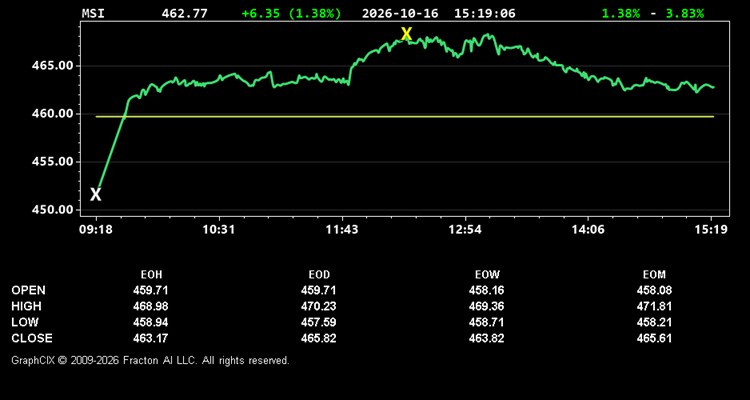Click EOD open value 459.71
The image size is (750, 400).
[x=319, y=290]
